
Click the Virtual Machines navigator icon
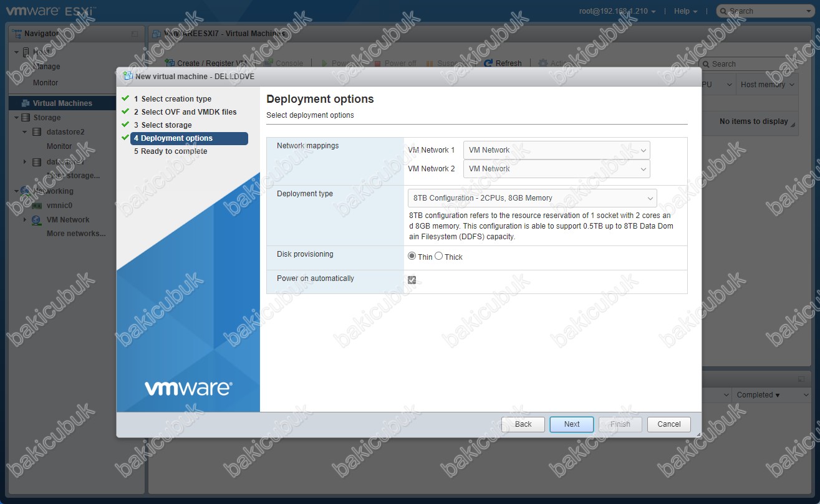[26, 103]
